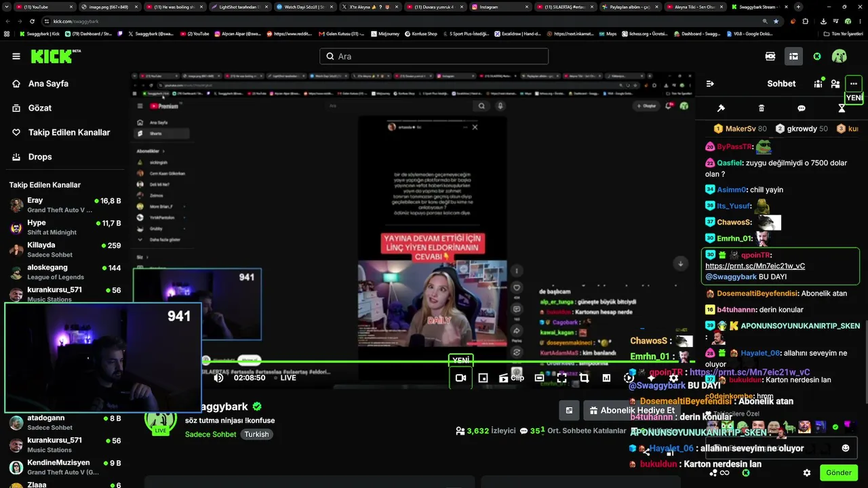Click the chat bubble mode icon
Screen dimensions: 868x488
[802, 108]
